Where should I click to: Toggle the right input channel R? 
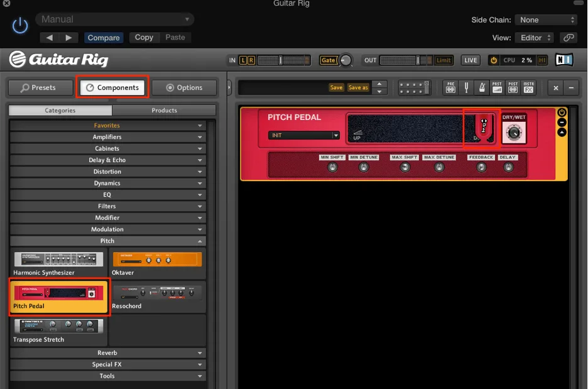click(251, 60)
